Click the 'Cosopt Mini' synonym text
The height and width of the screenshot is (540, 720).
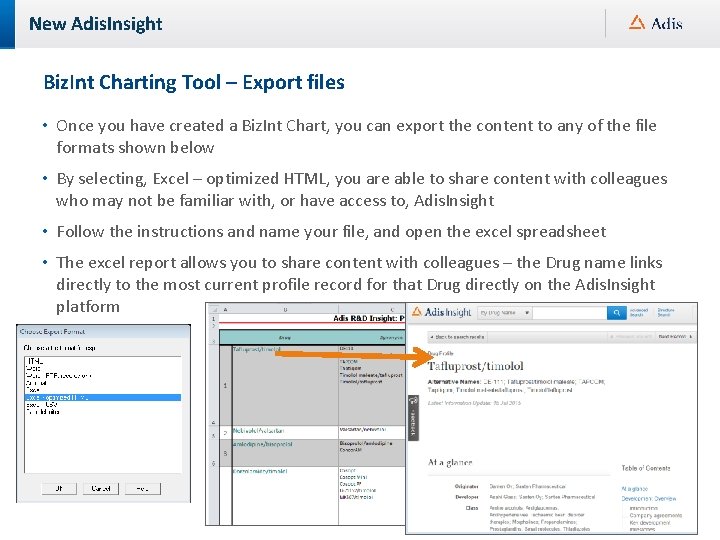(354, 478)
